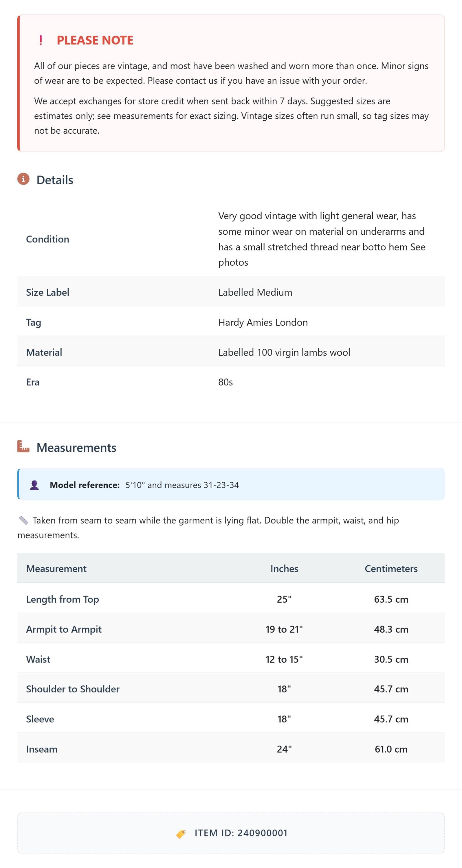Click the Details info circle icon
This screenshot has height=868, width=462.
[23, 179]
